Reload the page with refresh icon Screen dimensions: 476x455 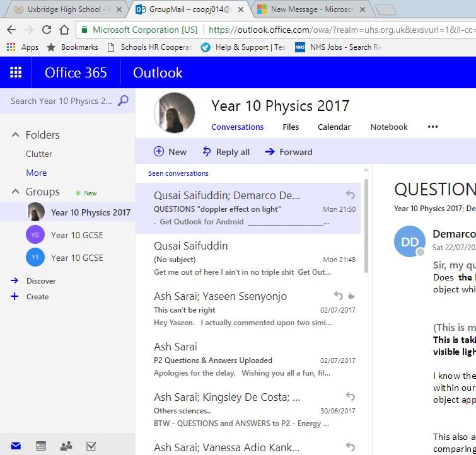[x=47, y=30]
